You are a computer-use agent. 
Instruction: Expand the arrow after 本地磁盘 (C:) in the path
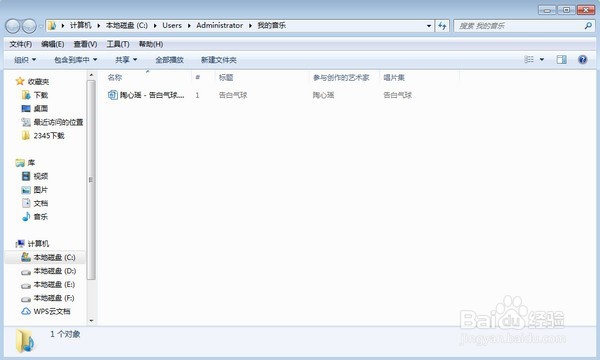point(155,26)
